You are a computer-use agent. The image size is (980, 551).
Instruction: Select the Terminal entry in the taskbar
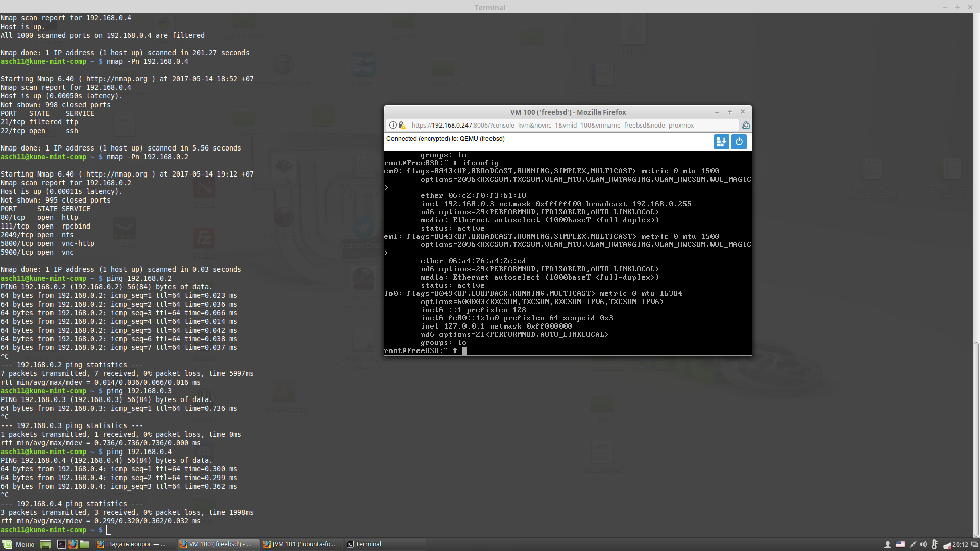[385, 544]
